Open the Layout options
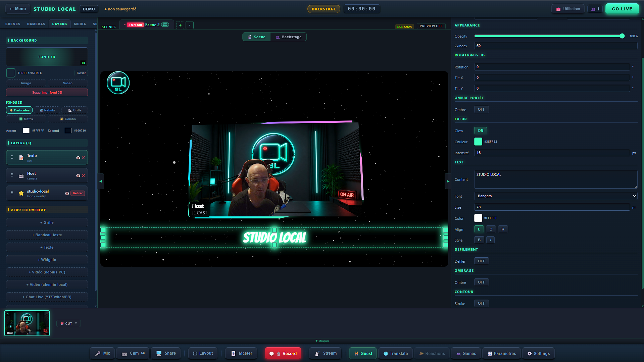Image resolution: width=644 pixels, height=362 pixels. (203, 353)
